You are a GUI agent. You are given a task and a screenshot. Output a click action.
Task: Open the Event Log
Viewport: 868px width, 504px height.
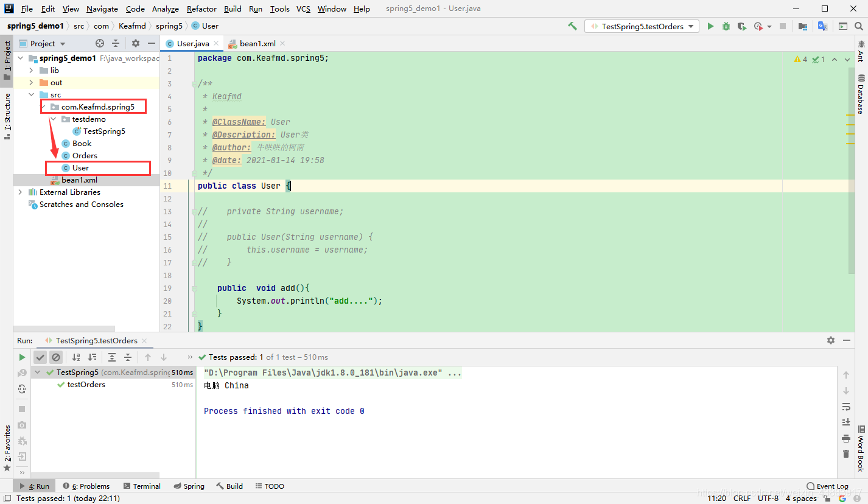pos(827,486)
